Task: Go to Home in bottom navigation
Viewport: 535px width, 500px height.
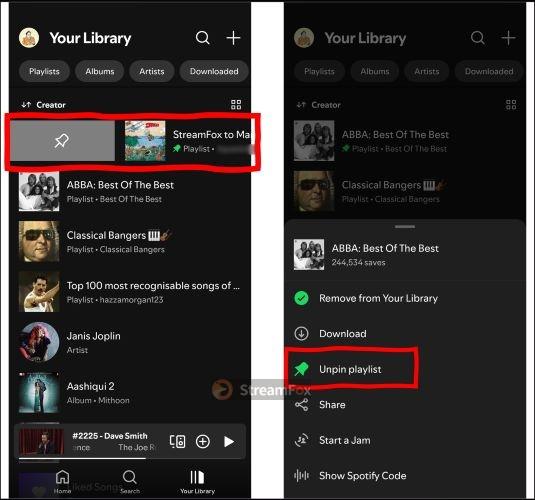Action: coord(62,481)
